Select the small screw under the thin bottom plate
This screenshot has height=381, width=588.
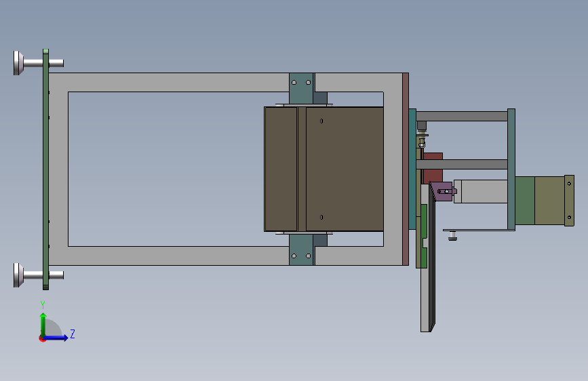[452, 235]
